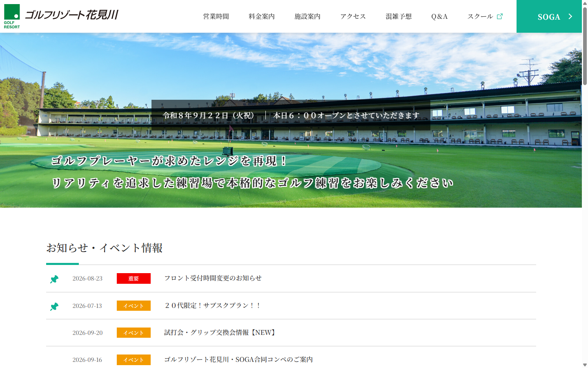588x368 pixels.
Task: Click the ゴルフプレーヤーが求めたレンジを再現！ hero text
Action: click(x=170, y=161)
